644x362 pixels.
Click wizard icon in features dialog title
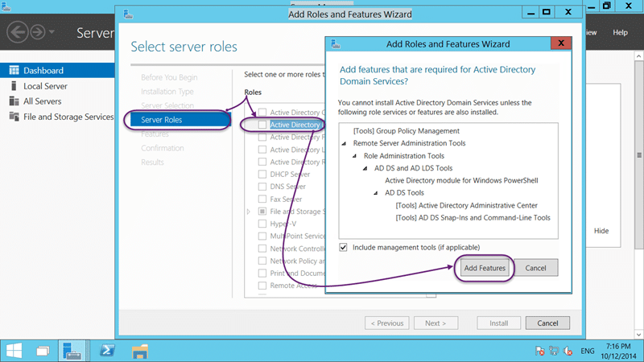[336, 44]
